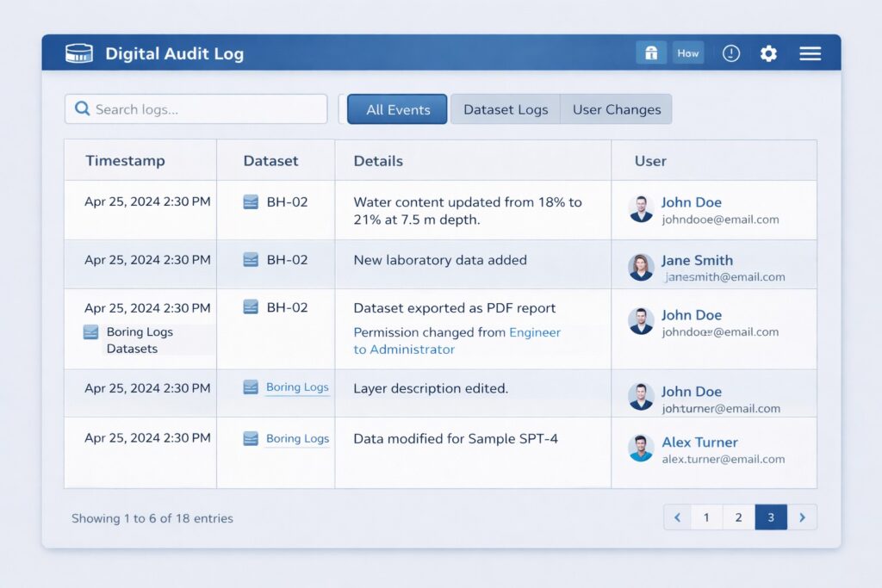Click dataset icon in Sample SPT-4 row

[x=251, y=438]
